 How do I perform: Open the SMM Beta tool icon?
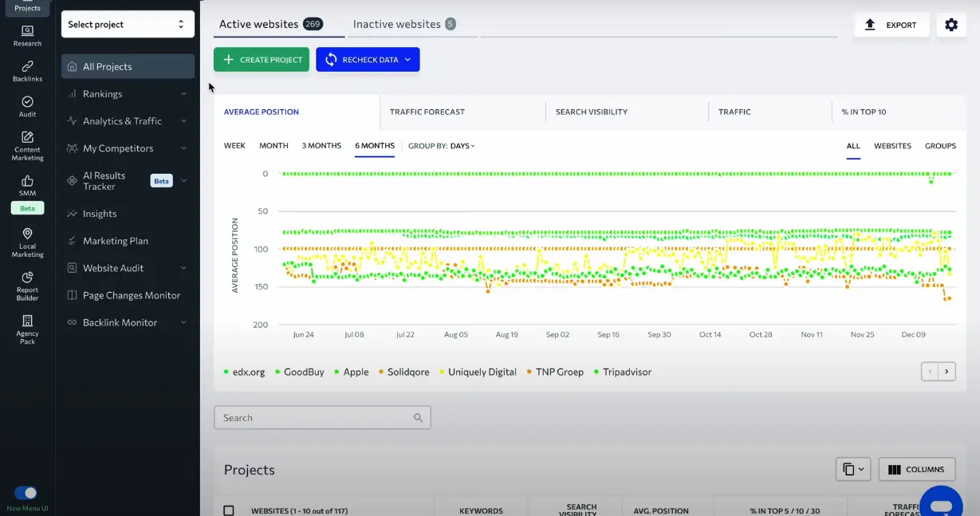pyautogui.click(x=26, y=182)
